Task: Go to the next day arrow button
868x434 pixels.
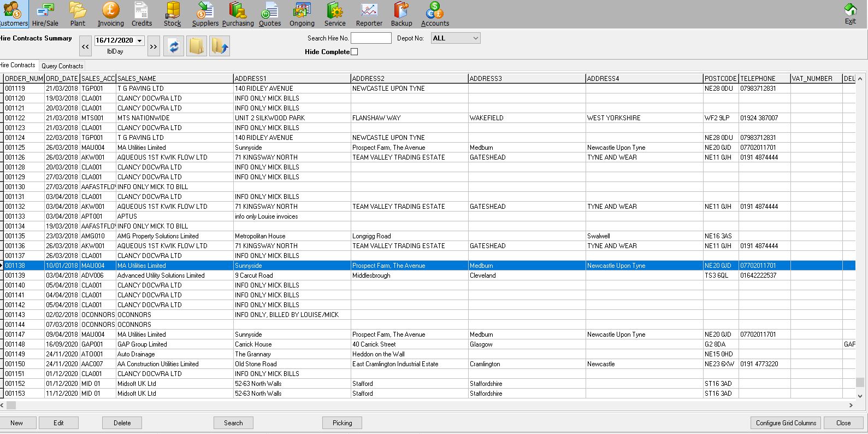Action: click(153, 47)
